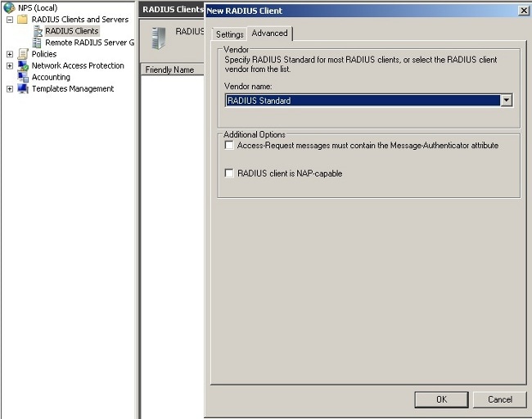
Task: Click the Network Access Protection icon
Action: (x=23, y=65)
